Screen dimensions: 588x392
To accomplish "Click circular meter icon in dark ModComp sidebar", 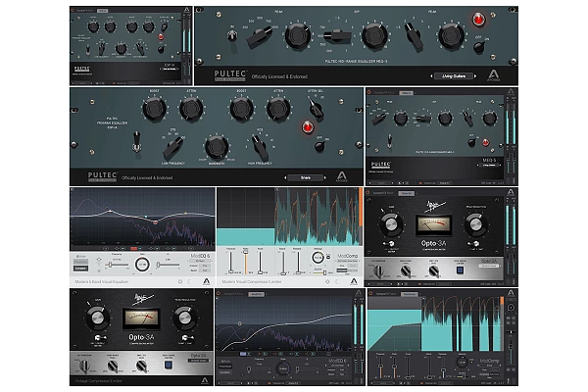I will click(511, 308).
